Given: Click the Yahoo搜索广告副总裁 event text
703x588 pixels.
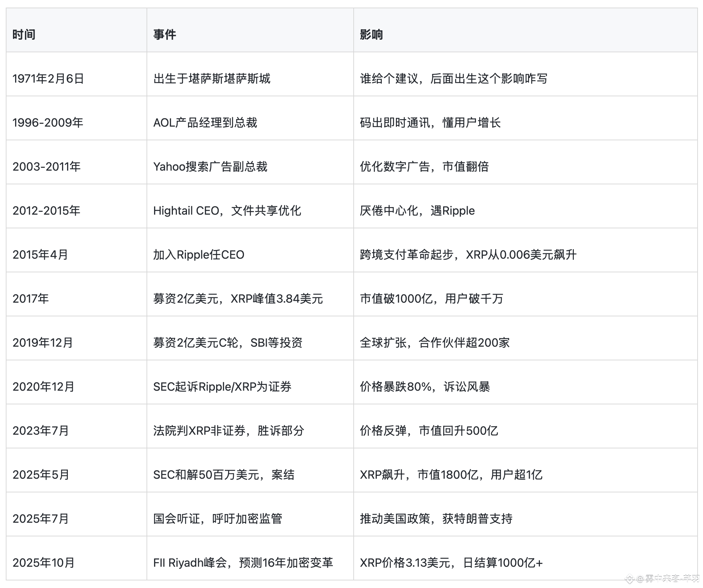Looking at the screenshot, I should click(x=210, y=167).
